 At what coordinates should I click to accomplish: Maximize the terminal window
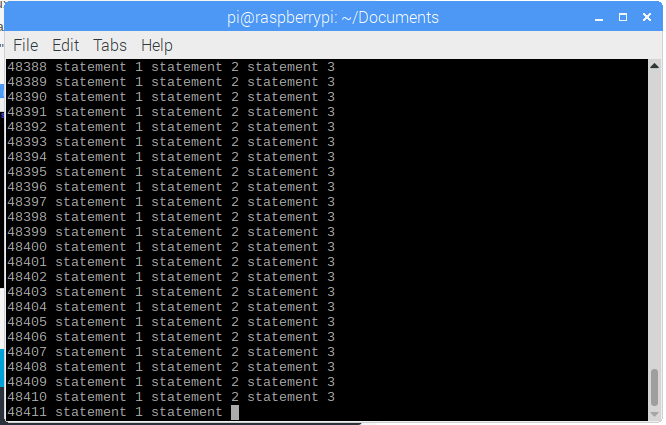click(x=623, y=17)
